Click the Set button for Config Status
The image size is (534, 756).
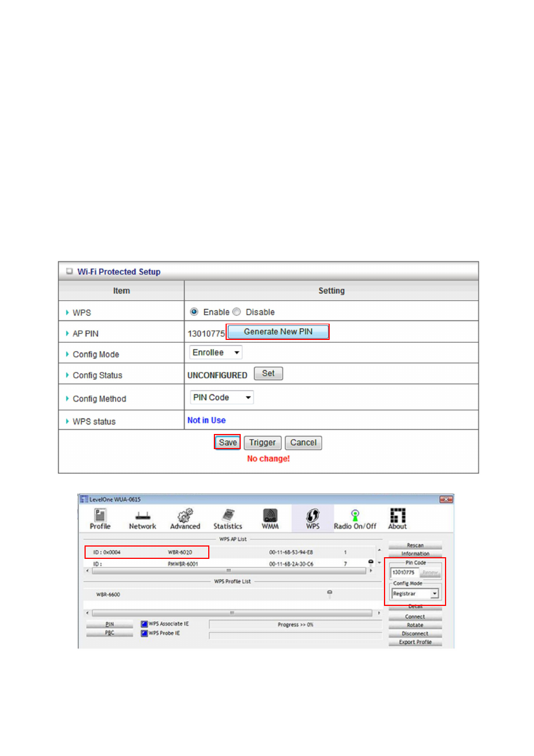269,374
